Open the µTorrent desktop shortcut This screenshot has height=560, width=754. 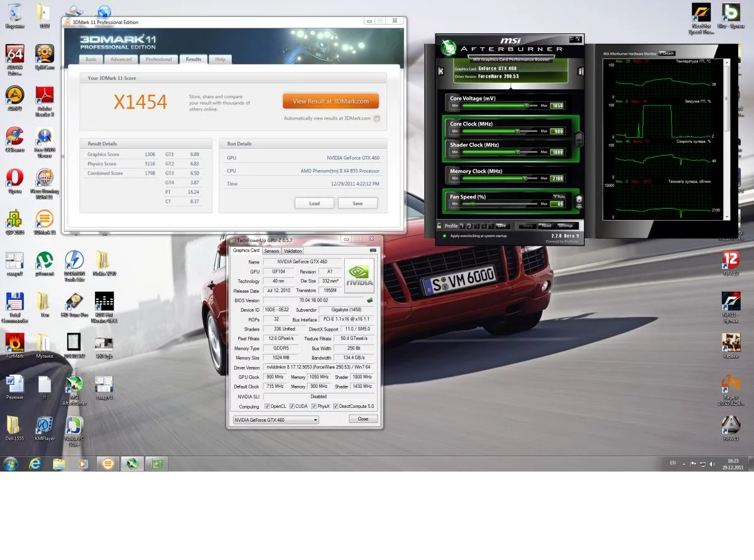click(44, 264)
